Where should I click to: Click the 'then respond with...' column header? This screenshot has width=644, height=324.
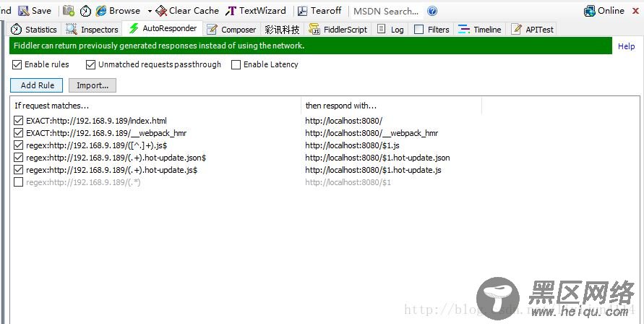coord(392,106)
